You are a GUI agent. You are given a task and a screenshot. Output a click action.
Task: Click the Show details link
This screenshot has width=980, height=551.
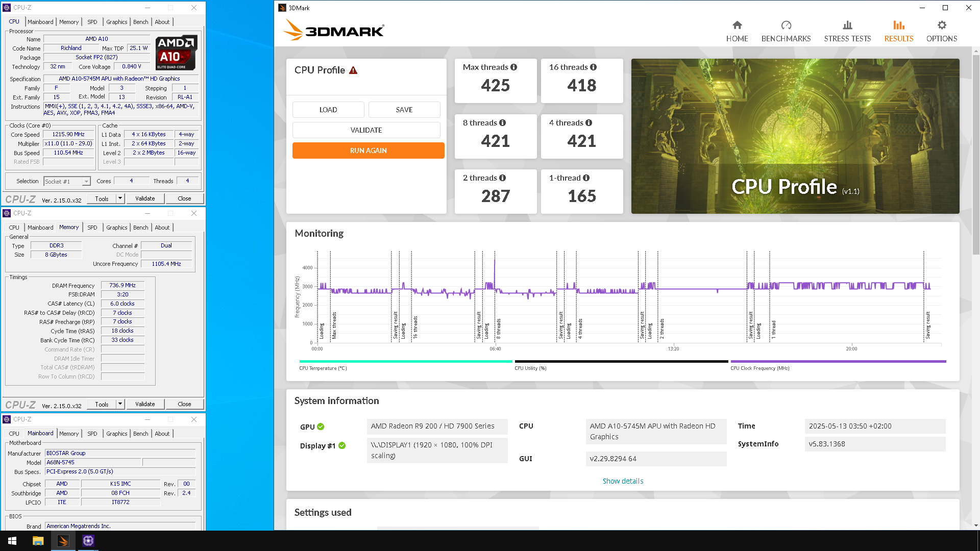(623, 481)
